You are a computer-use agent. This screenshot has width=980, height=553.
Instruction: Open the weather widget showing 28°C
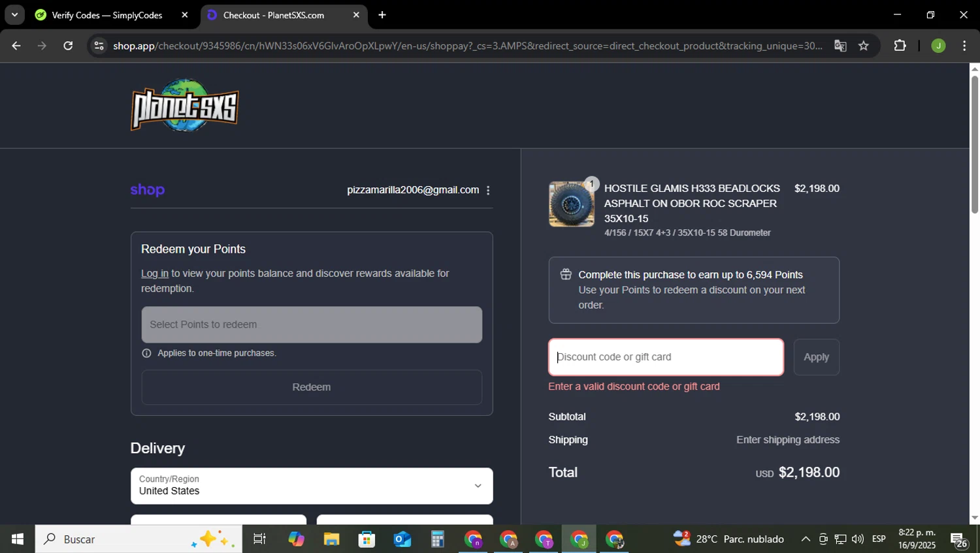[728, 539]
